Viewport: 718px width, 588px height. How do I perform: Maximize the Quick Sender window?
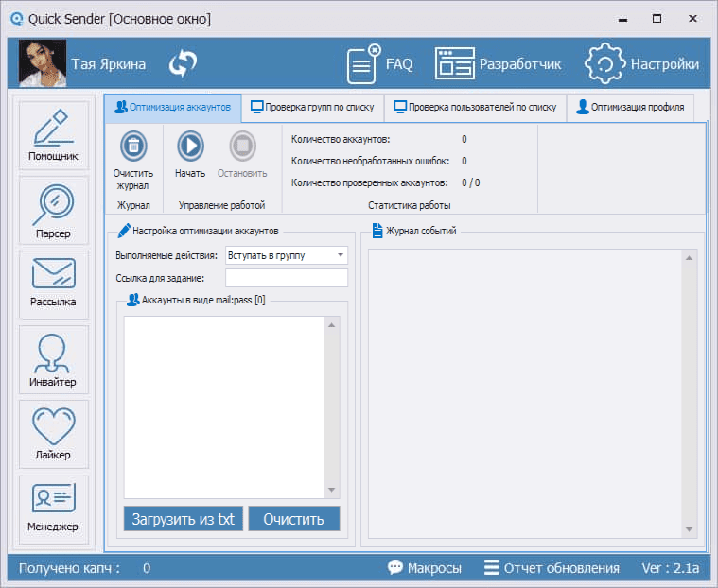657,19
